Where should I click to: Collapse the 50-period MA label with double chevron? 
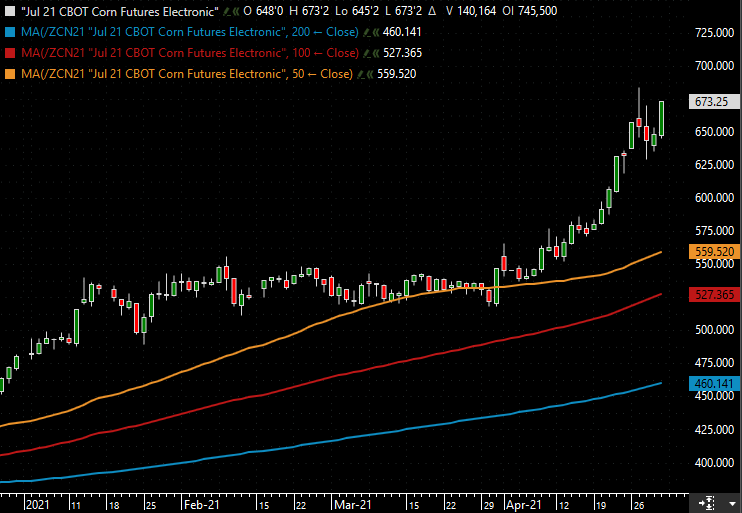tap(370, 74)
